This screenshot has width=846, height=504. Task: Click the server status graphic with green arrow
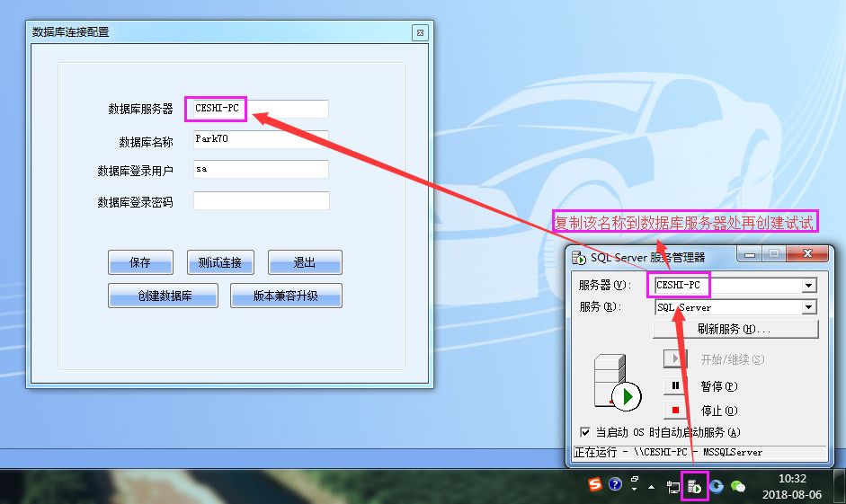(x=618, y=382)
